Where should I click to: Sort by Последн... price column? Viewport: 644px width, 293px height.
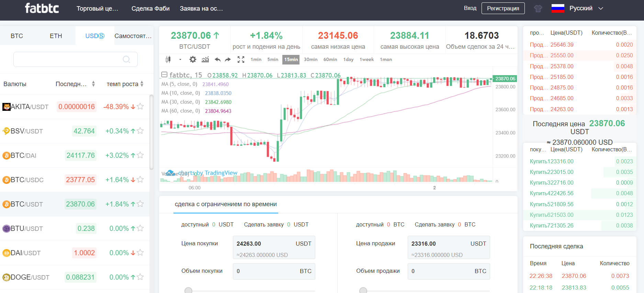(x=75, y=84)
